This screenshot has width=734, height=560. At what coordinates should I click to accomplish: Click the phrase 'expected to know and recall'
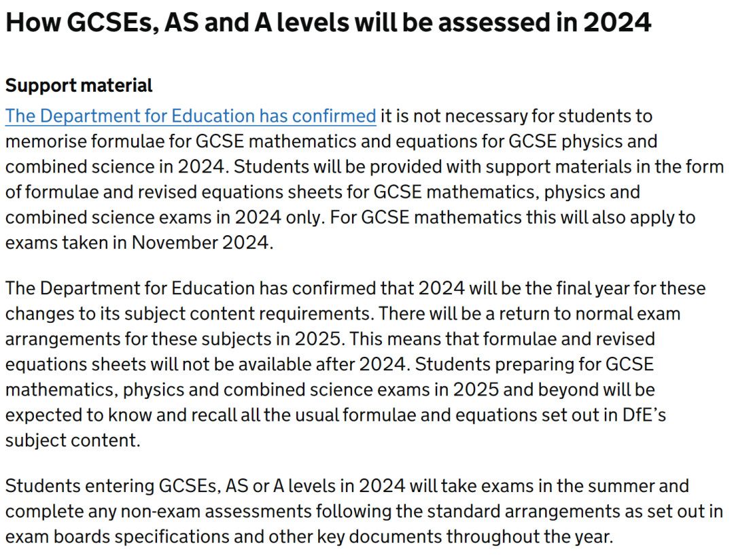(121, 415)
